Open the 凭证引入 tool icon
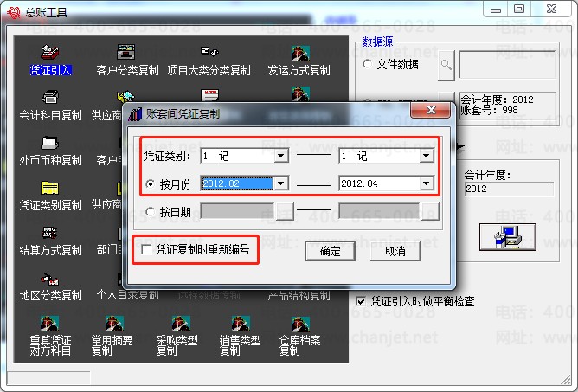Viewport: 578px width, 392px height. pos(50,53)
